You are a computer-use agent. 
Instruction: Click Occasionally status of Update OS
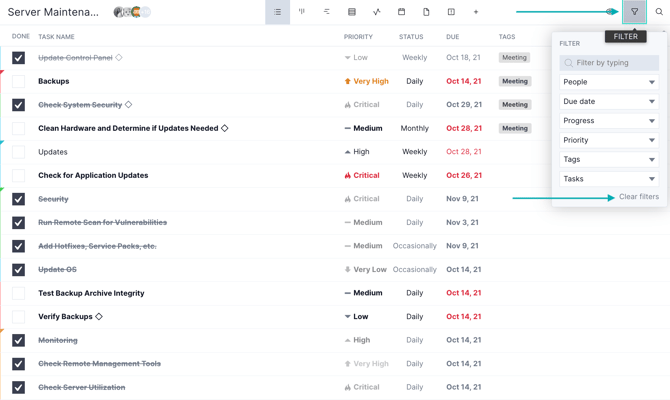click(414, 270)
